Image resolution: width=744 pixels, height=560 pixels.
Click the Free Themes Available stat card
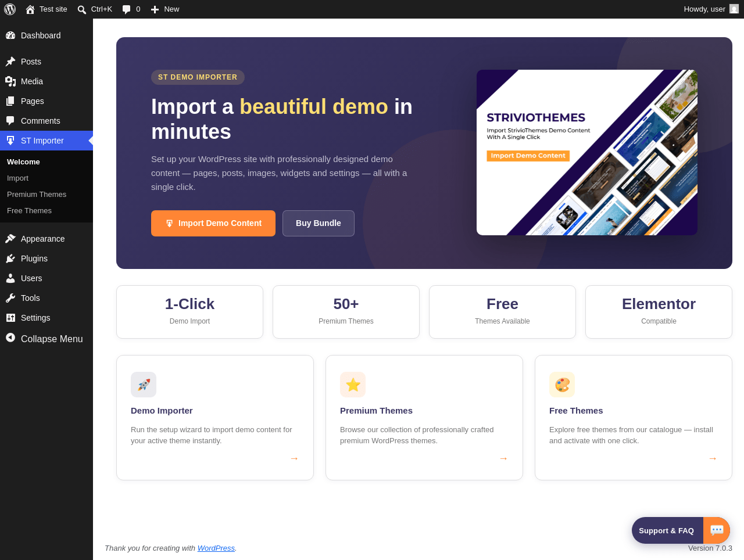(502, 312)
